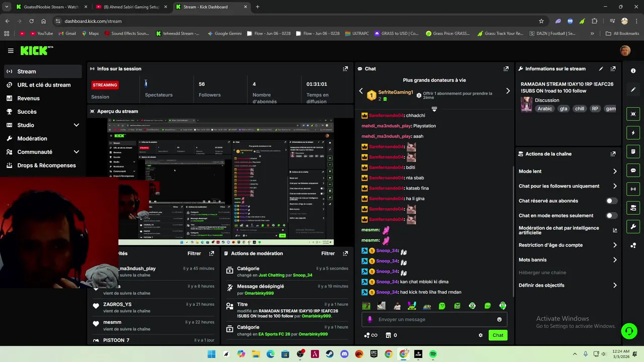Click the camera channel icon in right sidebar
The image size is (644, 362).
click(x=633, y=208)
